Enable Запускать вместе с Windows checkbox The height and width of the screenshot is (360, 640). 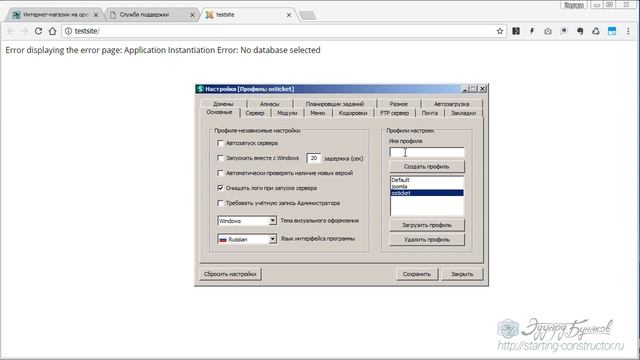[220, 158]
